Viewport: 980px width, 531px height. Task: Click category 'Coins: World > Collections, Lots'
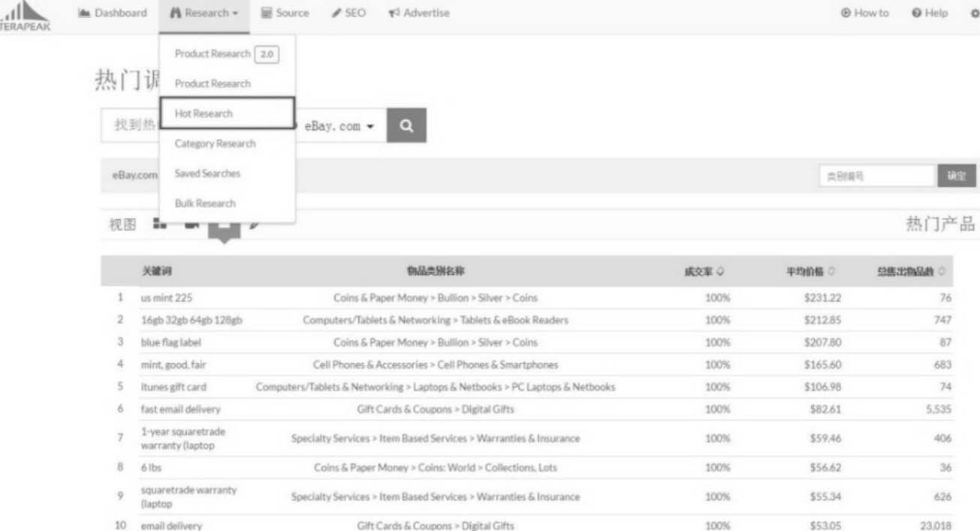pos(436,468)
